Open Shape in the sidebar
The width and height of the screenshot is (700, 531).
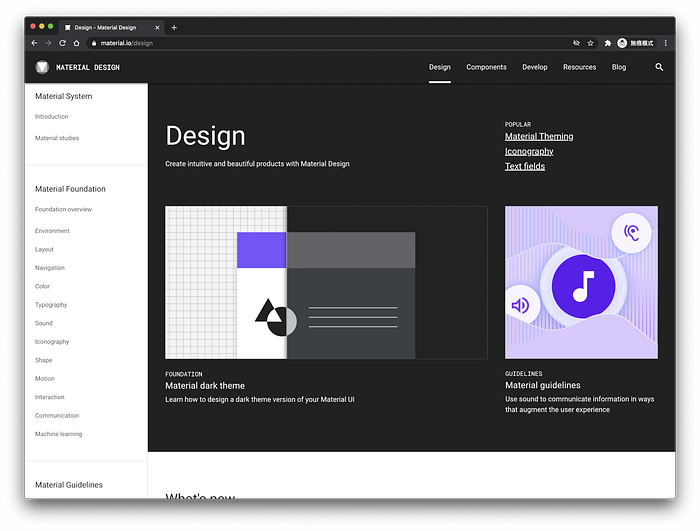point(44,360)
